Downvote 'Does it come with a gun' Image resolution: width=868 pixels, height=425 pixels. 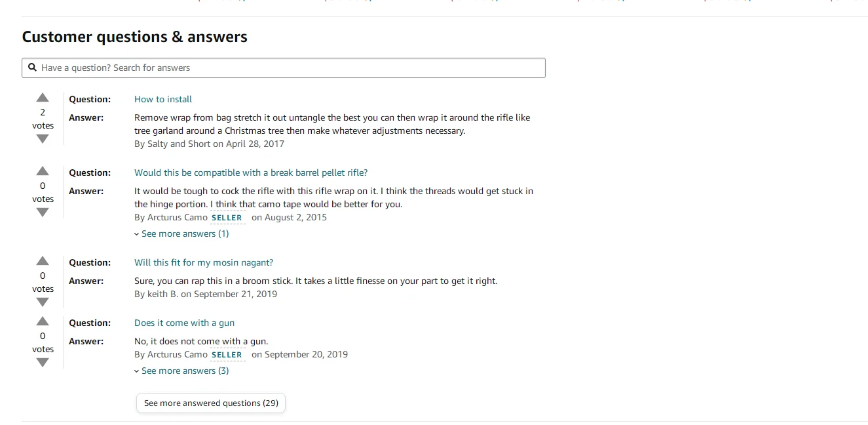coord(43,363)
